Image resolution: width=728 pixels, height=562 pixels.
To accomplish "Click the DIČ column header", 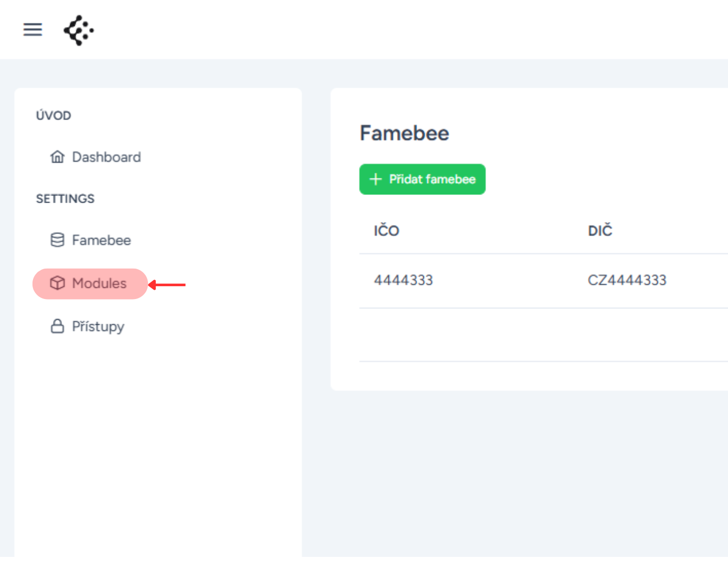I will pos(600,230).
